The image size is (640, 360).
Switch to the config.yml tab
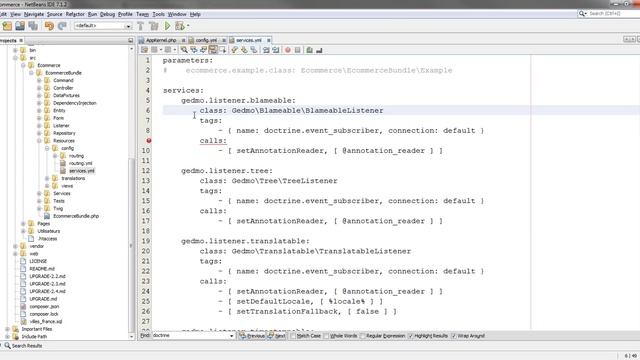coord(206,40)
